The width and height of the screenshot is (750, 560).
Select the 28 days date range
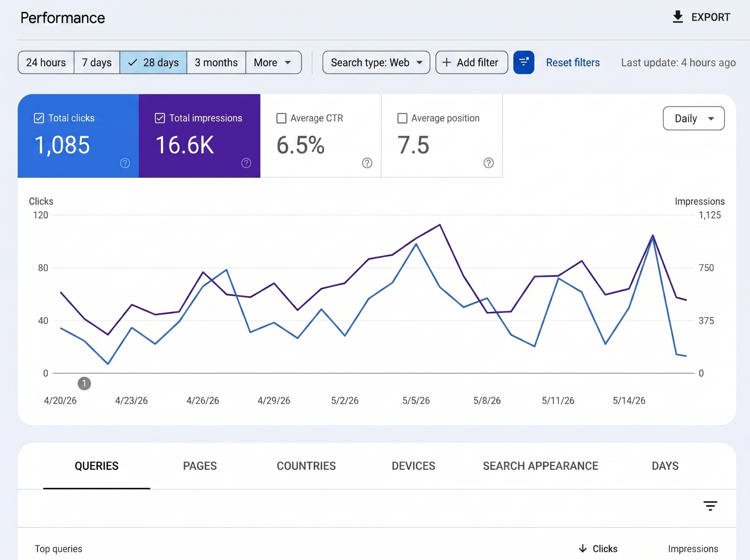click(153, 62)
